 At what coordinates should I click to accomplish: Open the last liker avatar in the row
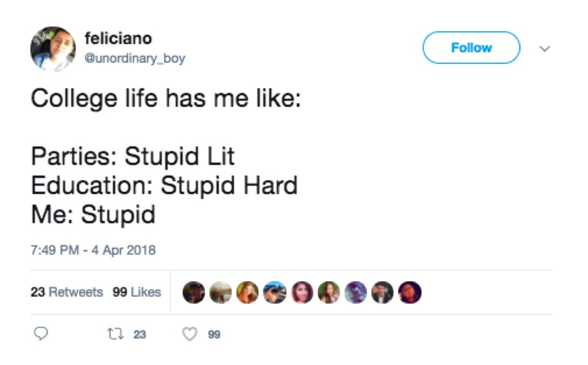pos(409,292)
